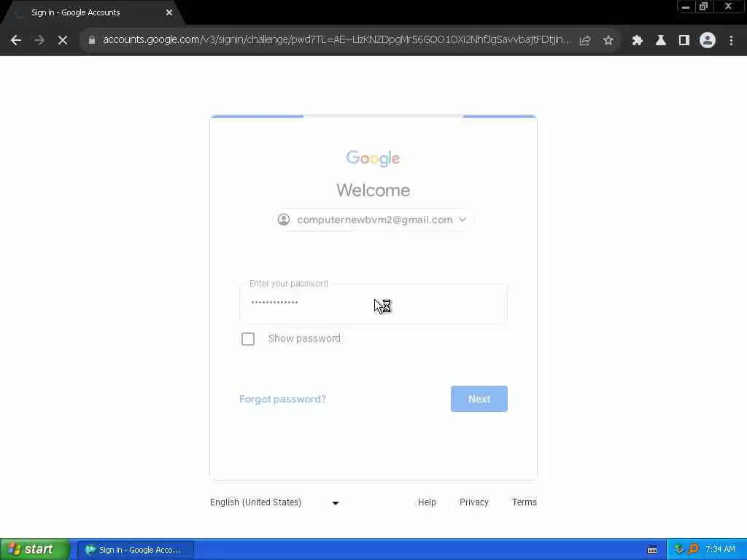Click the 7:34 AM clock
Viewport: 747px width, 560px height.
pyautogui.click(x=720, y=550)
